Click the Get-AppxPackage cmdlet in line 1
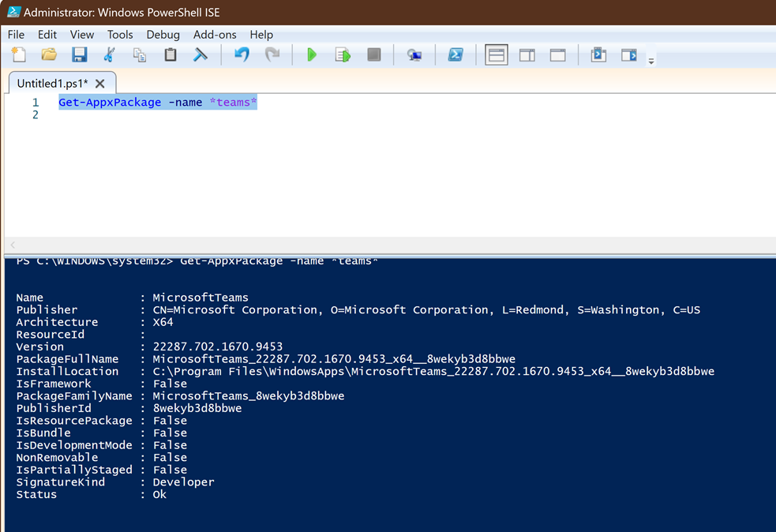The width and height of the screenshot is (776, 532). pos(110,103)
